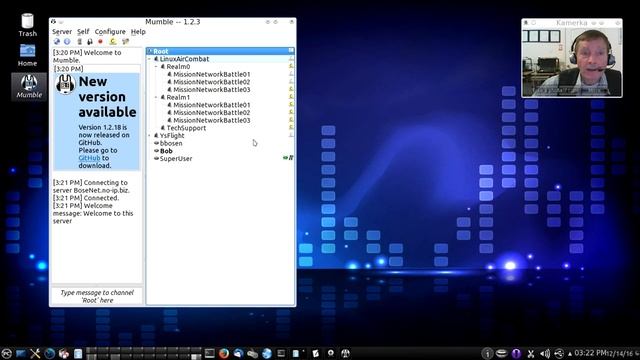Toggle Deafen Self headphones icon
This screenshot has height=360, width=640.
[x=89, y=42]
